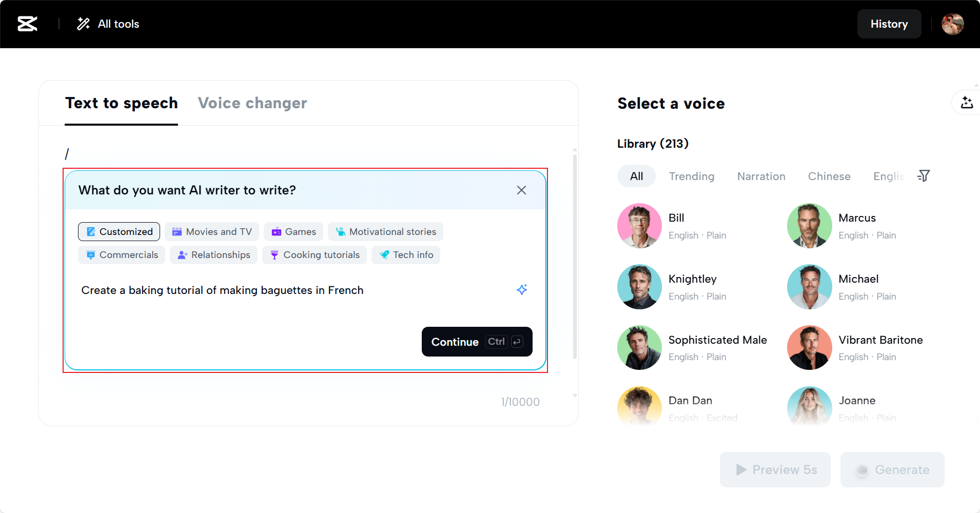Select the Bill voice thumbnail

tap(639, 226)
